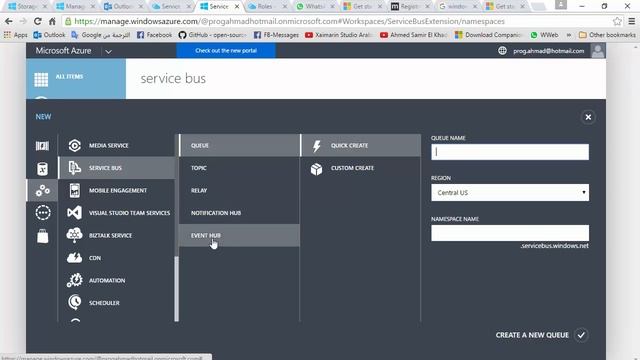Image resolution: width=640 pixels, height=360 pixels.
Task: Click the Microsoft Azure logo text
Action: click(63, 51)
